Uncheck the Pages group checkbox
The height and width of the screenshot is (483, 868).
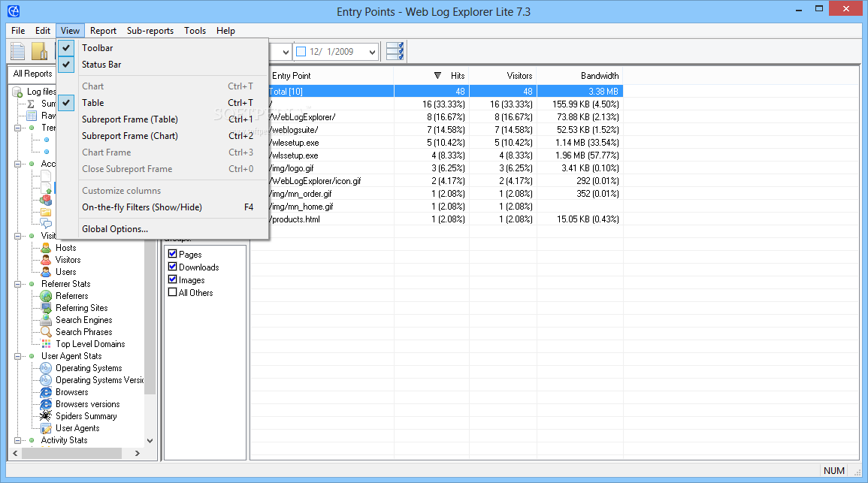click(x=173, y=254)
